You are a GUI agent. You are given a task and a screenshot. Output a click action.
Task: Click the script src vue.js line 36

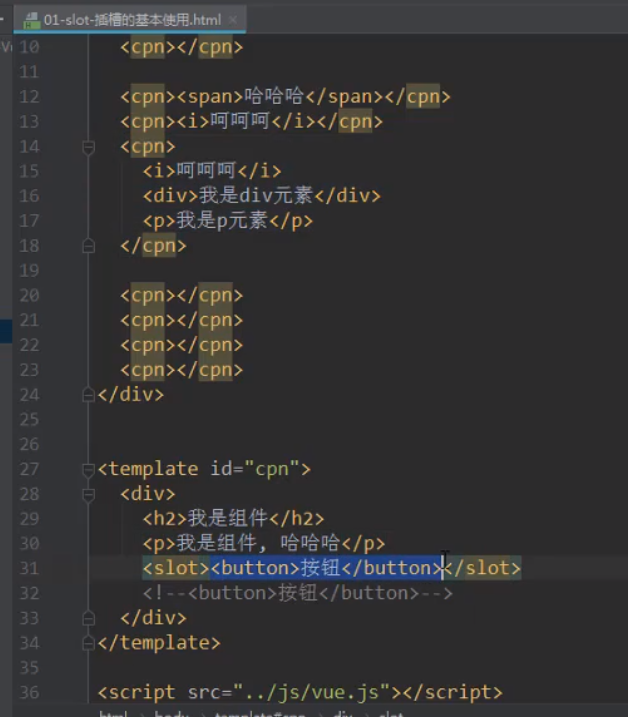coord(300,692)
